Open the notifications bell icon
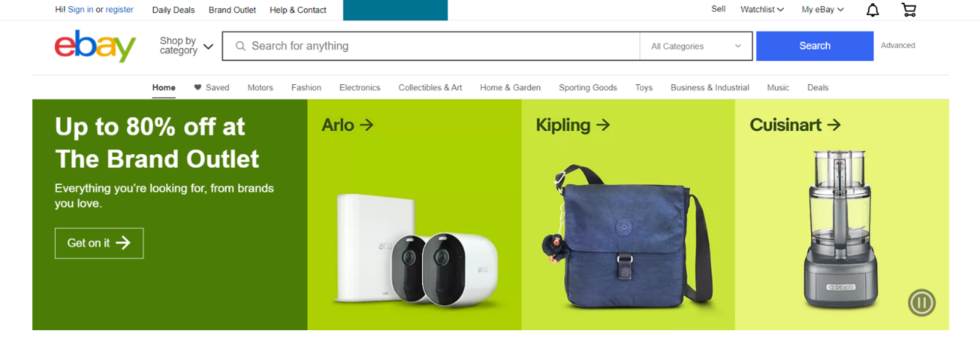Viewport: 980px width, 348px height. pyautogui.click(x=872, y=10)
